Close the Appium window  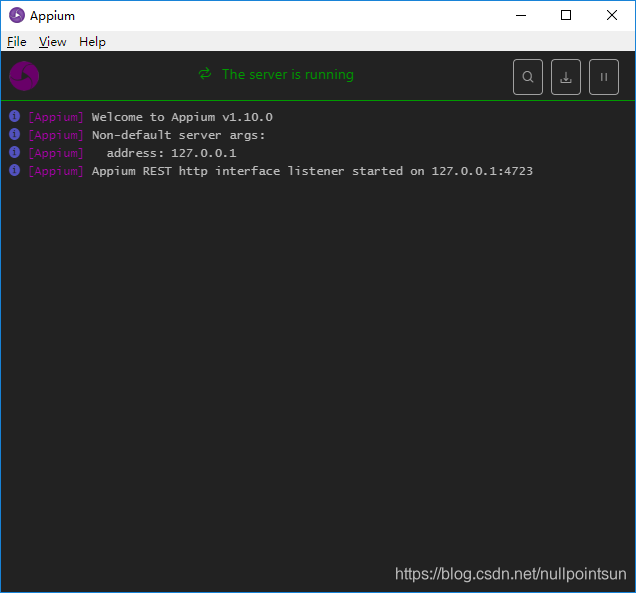[x=612, y=15]
